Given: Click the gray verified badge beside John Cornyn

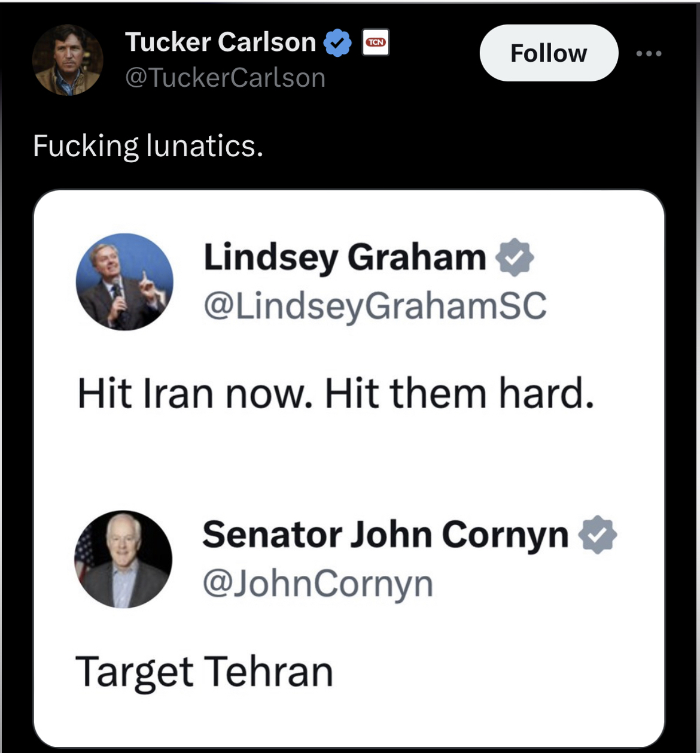Looking at the screenshot, I should [x=598, y=535].
